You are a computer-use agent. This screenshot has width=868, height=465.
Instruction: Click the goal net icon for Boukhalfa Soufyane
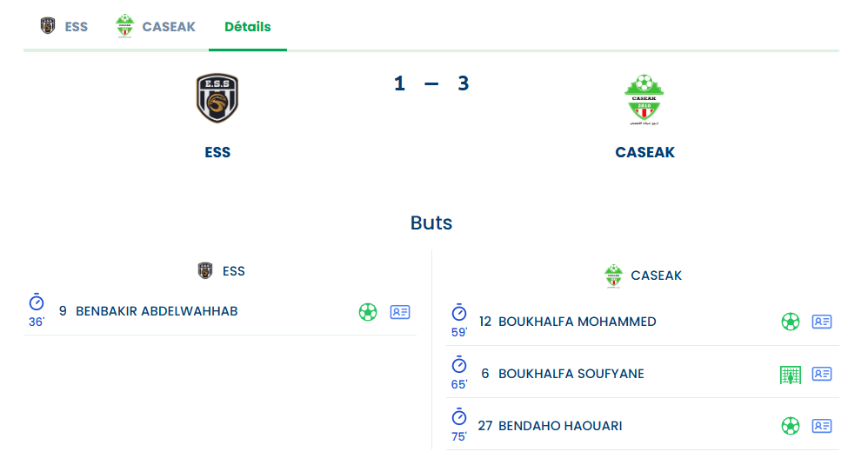[790, 375]
